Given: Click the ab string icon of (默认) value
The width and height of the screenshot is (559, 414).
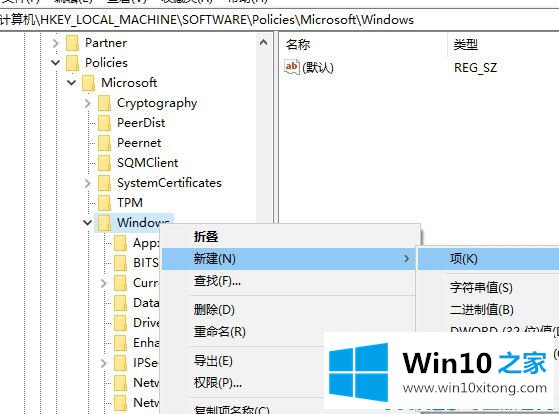Looking at the screenshot, I should tap(291, 67).
